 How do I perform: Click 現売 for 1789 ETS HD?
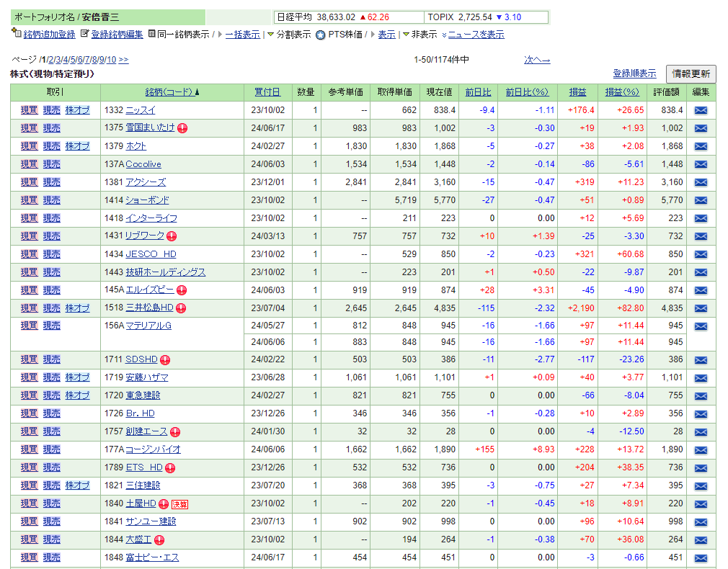tap(51, 468)
